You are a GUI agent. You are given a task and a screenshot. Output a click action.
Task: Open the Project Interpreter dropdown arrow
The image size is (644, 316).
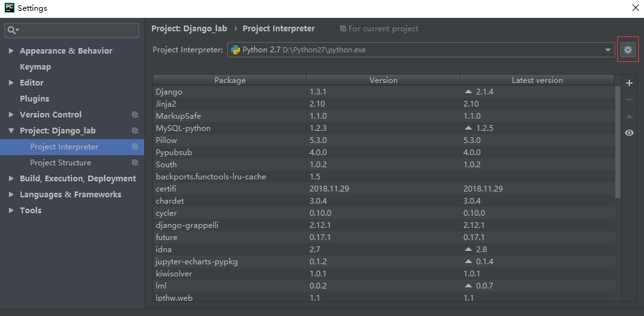click(608, 50)
